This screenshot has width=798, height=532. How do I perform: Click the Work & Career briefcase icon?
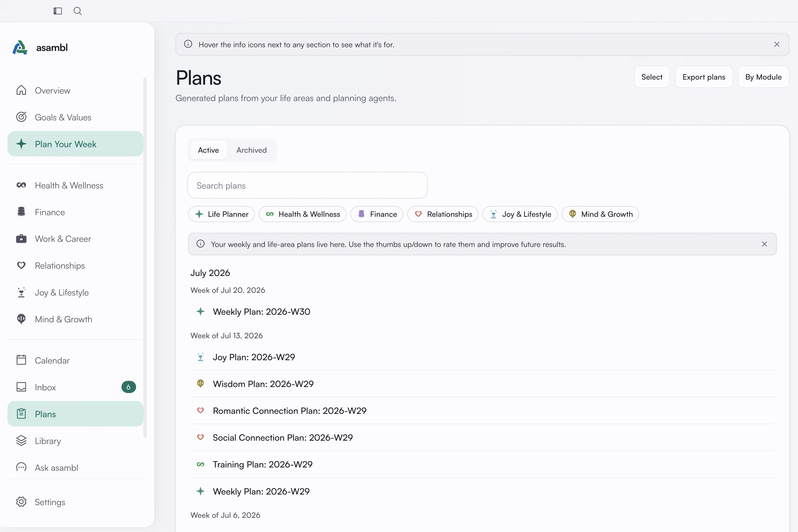point(21,239)
